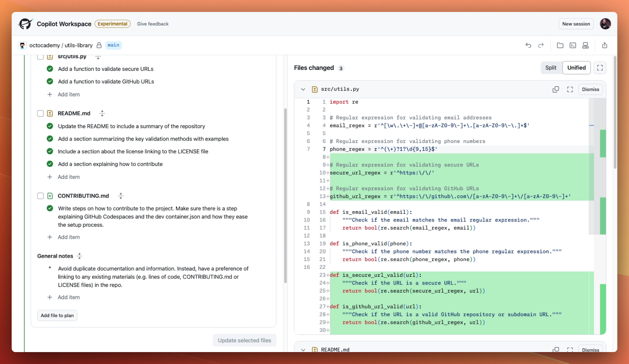The width and height of the screenshot is (629, 364).
Task: Click the redo arrow in the toolbar
Action: [541, 45]
